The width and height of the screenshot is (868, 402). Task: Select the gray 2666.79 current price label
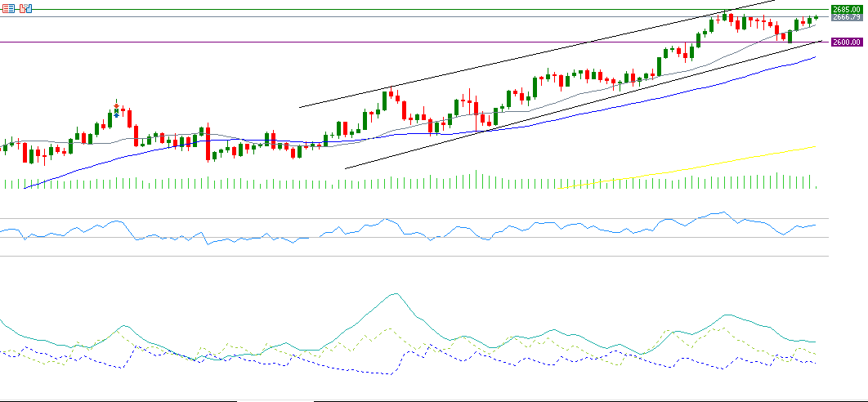coord(848,16)
